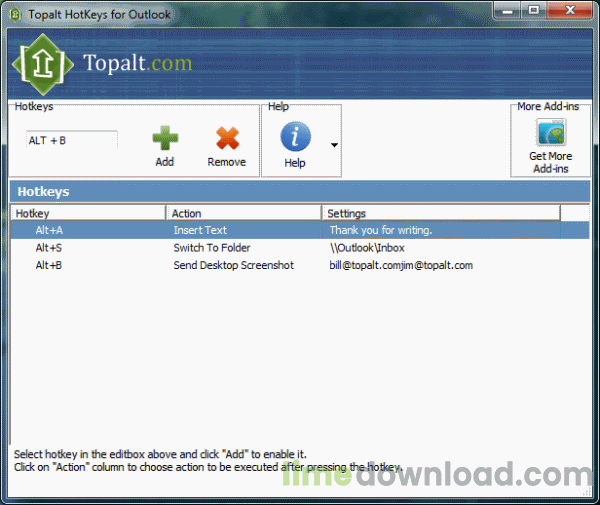Open Help via the blue info icon
This screenshot has height=505, width=600.
click(x=295, y=137)
